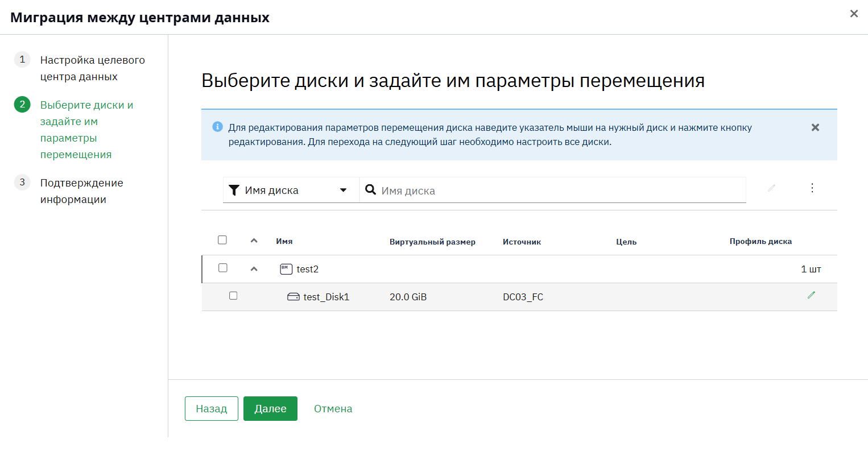Check the test_Disk1 row checkbox

(233, 296)
